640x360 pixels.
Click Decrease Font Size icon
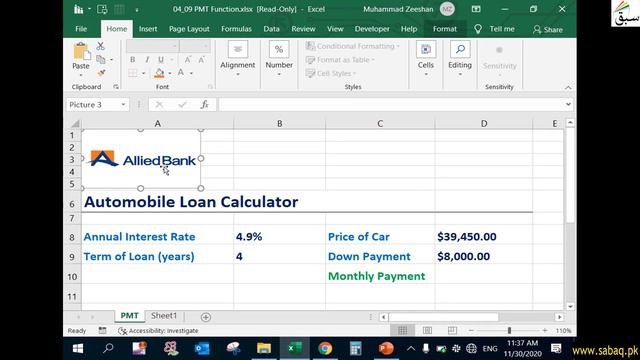click(201, 60)
